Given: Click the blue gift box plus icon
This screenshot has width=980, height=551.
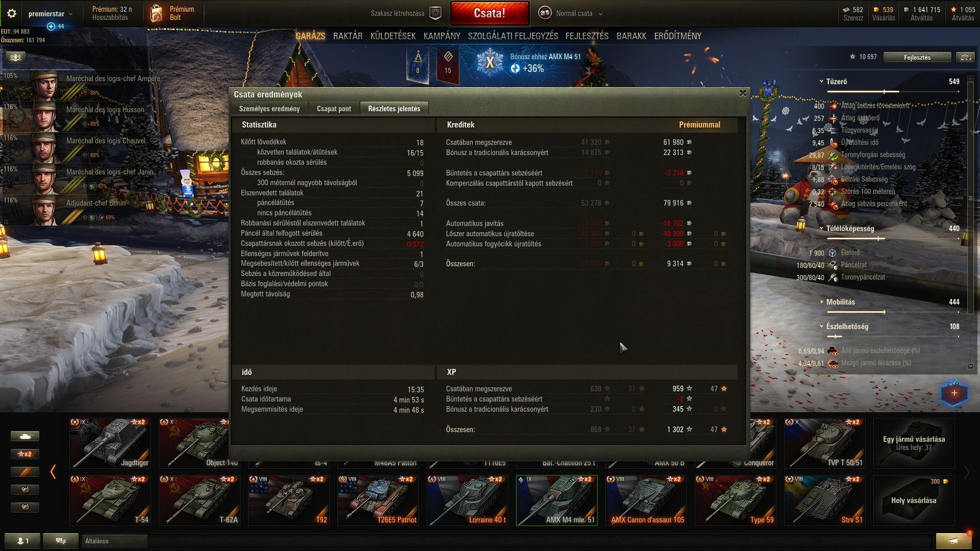Looking at the screenshot, I should [x=954, y=393].
